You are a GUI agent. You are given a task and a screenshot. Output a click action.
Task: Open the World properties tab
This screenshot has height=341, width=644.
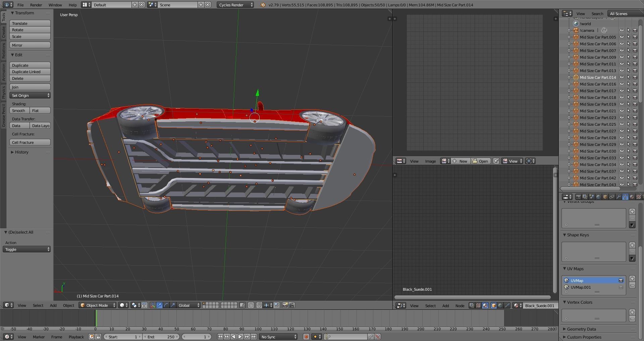[598, 197]
